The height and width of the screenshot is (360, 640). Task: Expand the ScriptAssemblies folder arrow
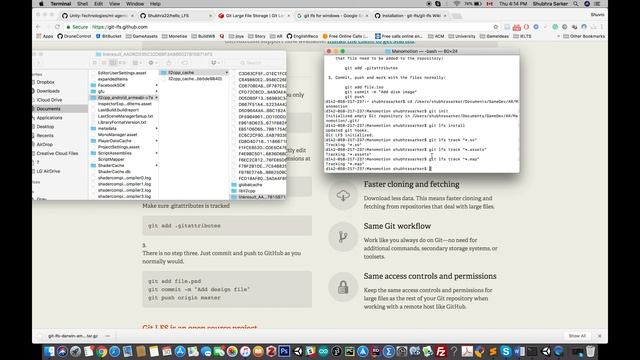pyautogui.click(x=156, y=153)
